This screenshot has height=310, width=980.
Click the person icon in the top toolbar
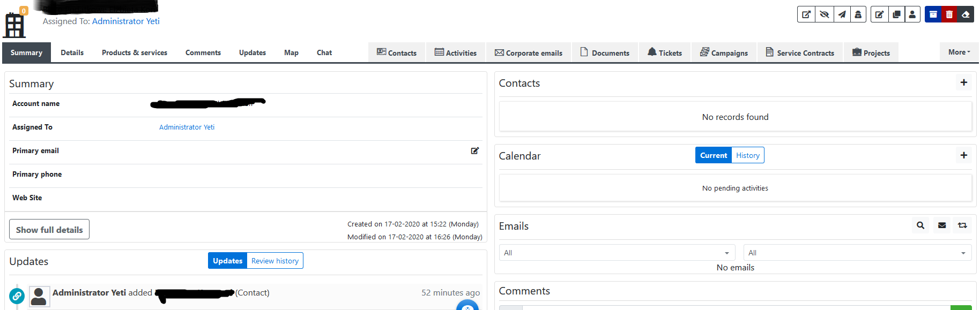912,14
